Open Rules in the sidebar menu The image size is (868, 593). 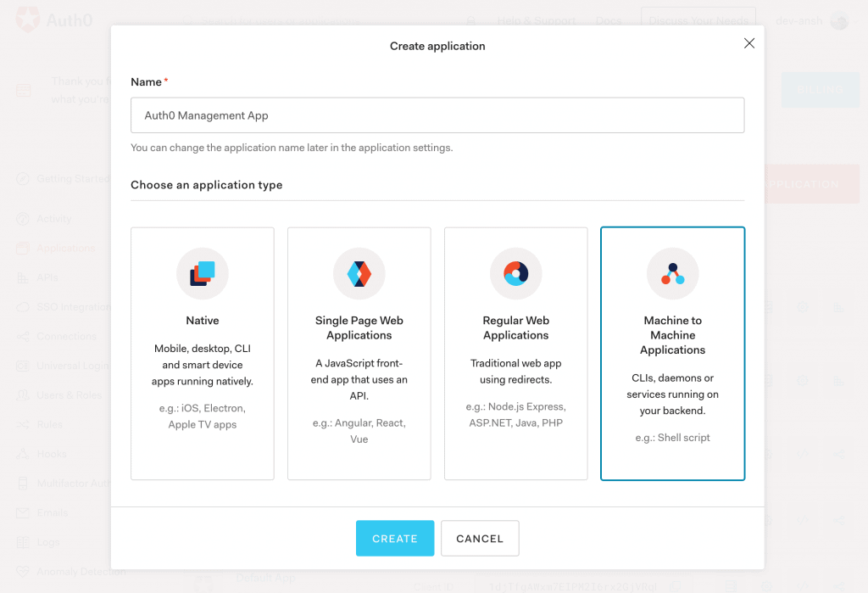49,424
